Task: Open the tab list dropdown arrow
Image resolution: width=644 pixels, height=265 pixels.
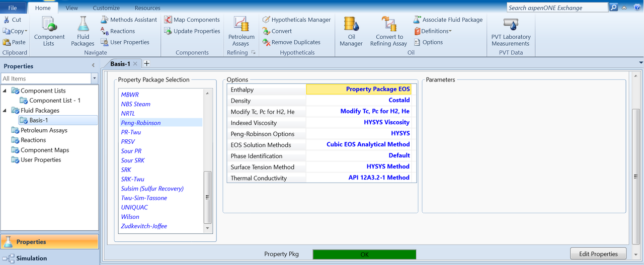Action: [x=640, y=62]
